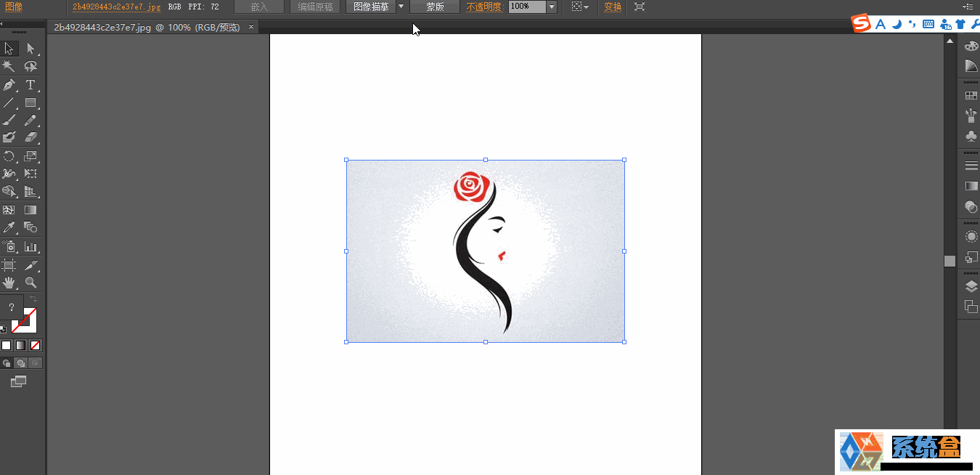Viewport: 980px width, 475px height.
Task: Expand the opacity value dropdown
Action: click(552, 7)
